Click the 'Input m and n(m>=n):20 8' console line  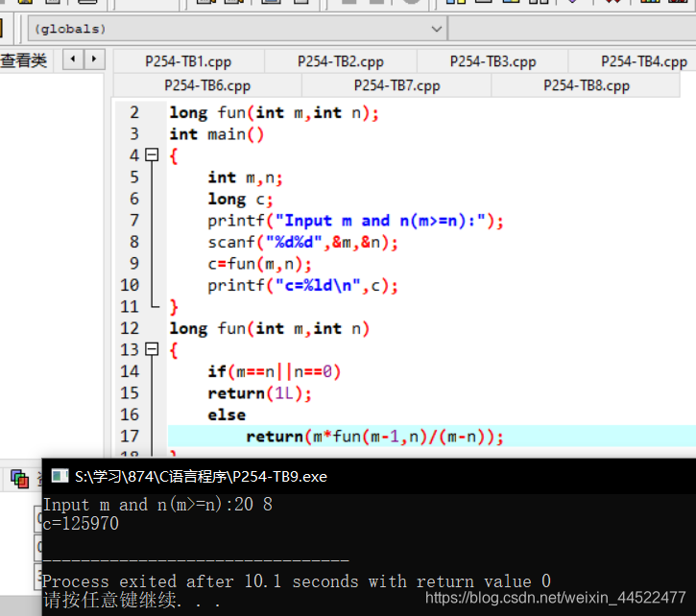click(157, 505)
